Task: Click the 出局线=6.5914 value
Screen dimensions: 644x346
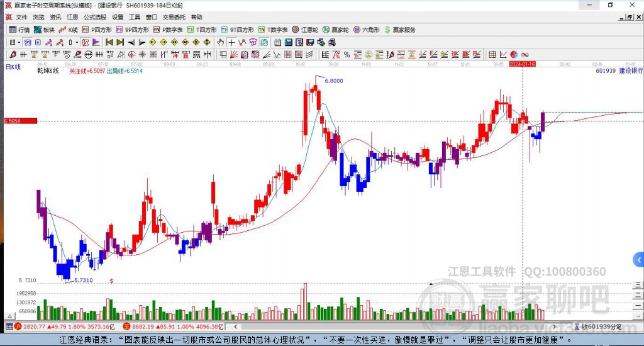Action: (x=125, y=70)
